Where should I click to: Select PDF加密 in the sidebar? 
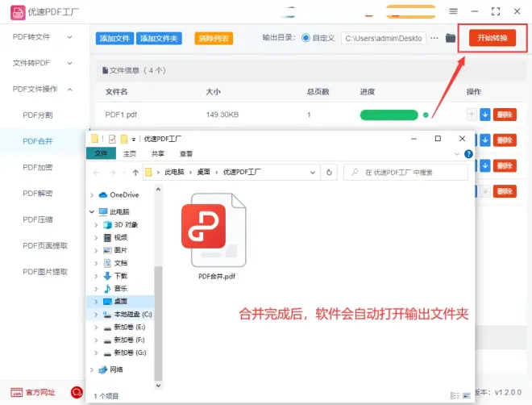pyautogui.click(x=38, y=167)
